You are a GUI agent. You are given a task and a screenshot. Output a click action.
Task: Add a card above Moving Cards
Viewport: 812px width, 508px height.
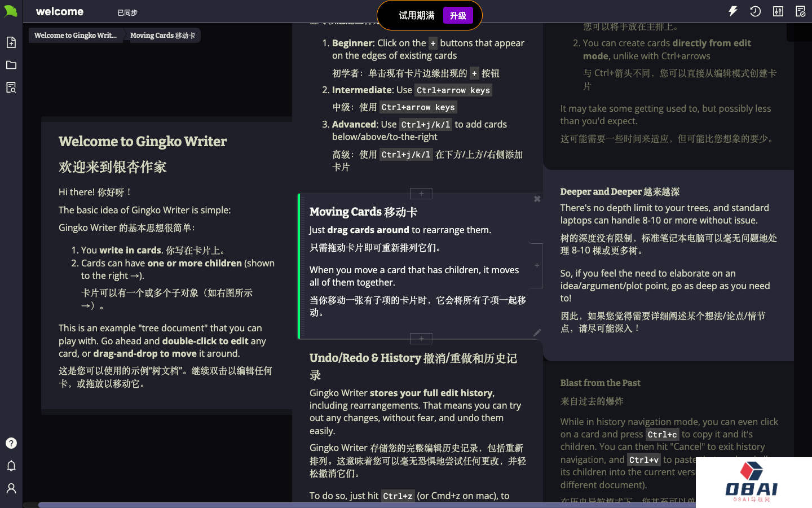point(421,194)
